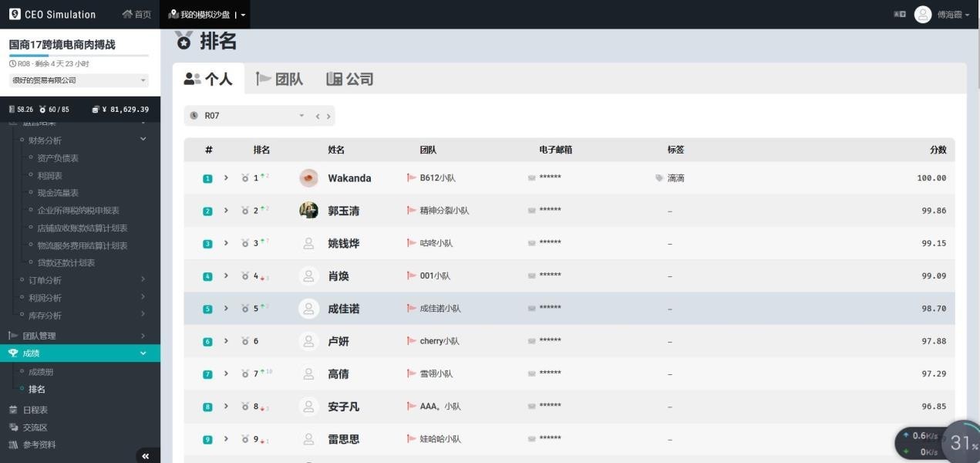Click the 交流区 chat icon

[13, 428]
